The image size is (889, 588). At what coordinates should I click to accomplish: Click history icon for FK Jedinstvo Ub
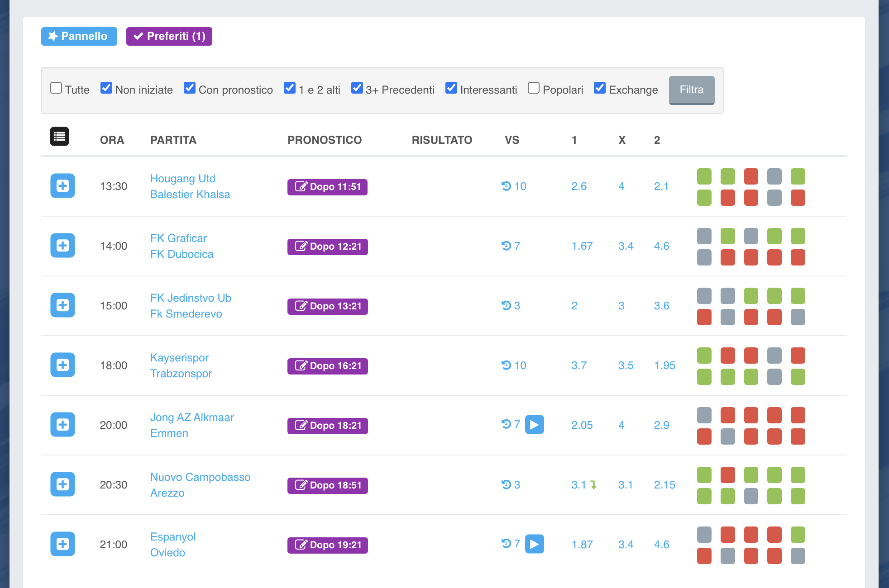pos(507,305)
